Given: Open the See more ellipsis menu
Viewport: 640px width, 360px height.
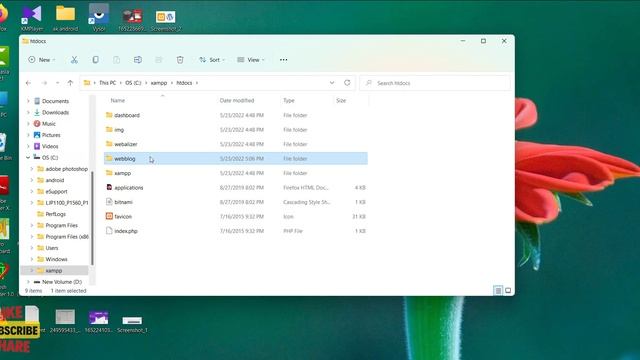Looking at the screenshot, I should point(283,60).
